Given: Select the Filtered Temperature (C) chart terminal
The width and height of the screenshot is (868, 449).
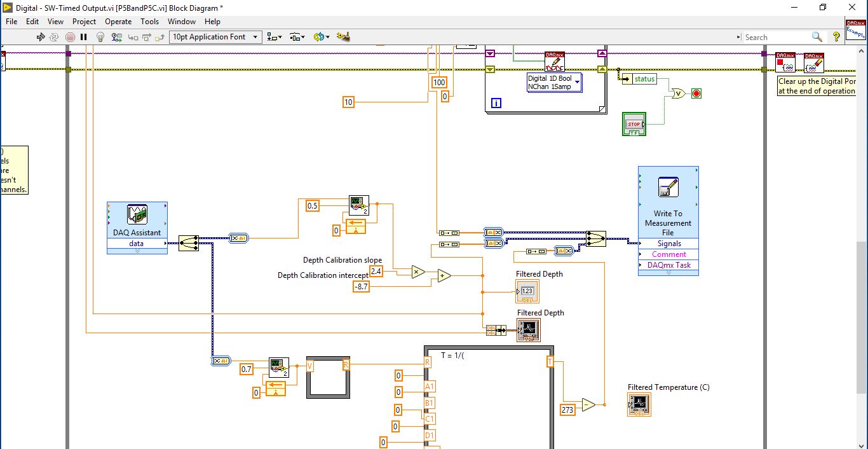Looking at the screenshot, I should click(639, 404).
